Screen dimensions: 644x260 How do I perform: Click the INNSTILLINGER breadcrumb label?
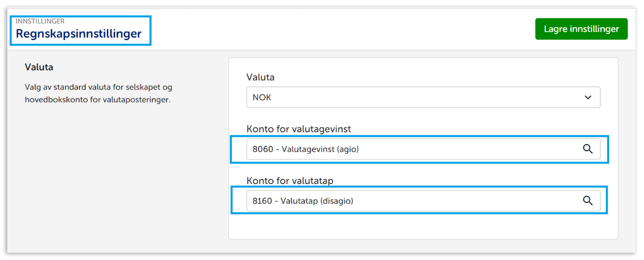click(40, 22)
